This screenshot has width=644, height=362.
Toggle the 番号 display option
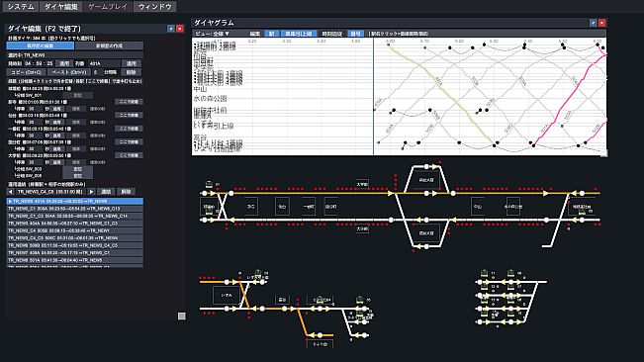[x=356, y=34]
